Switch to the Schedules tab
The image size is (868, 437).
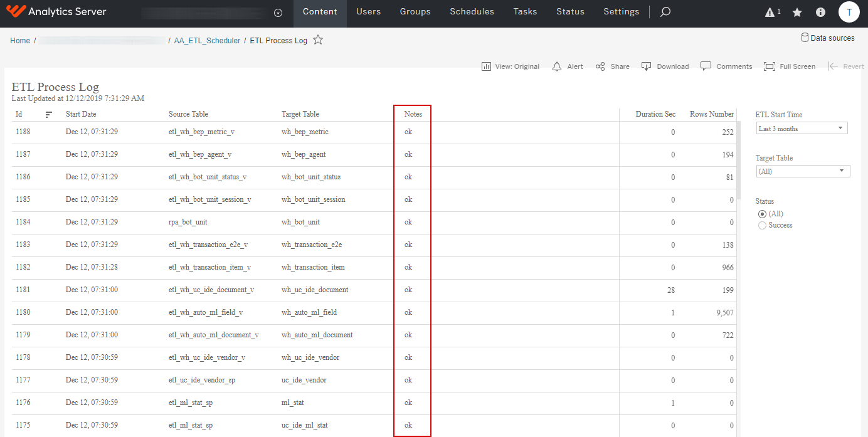click(472, 12)
